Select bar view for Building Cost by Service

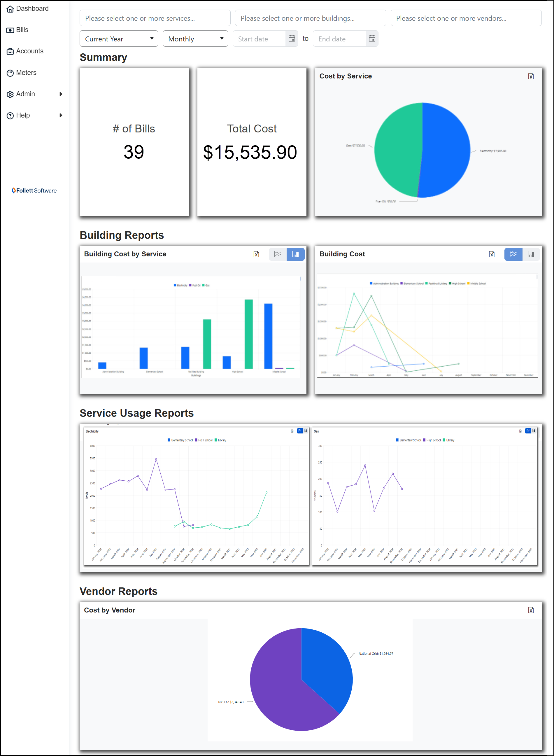pyautogui.click(x=295, y=254)
